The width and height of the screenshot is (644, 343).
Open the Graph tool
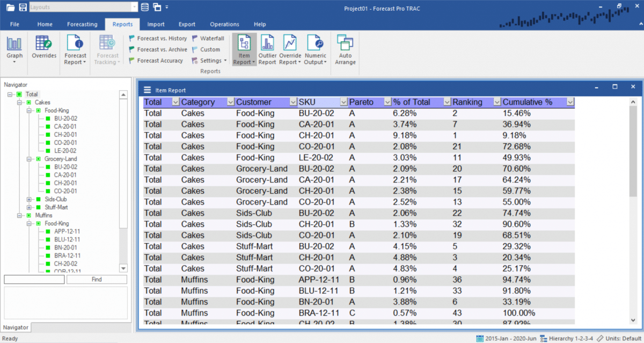point(14,48)
